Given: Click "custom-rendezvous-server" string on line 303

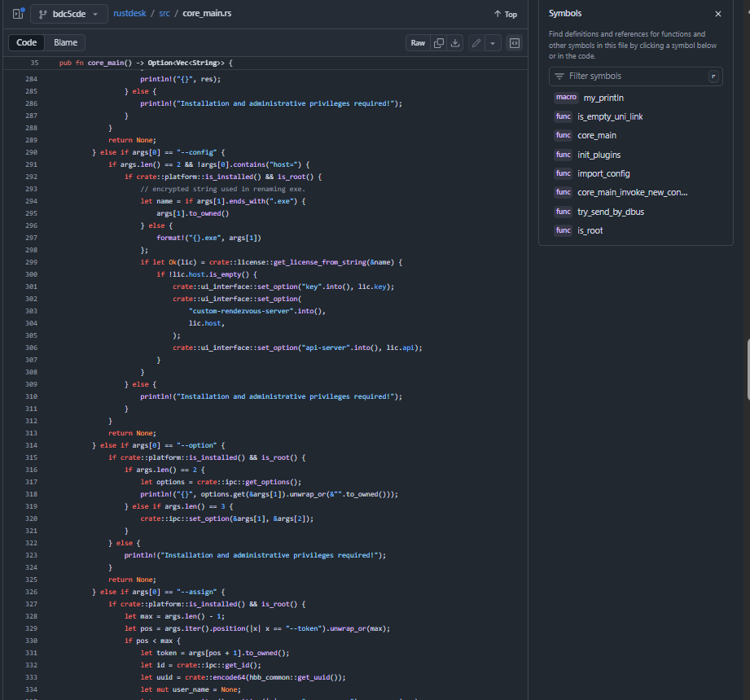Looking at the screenshot, I should 241,311.
